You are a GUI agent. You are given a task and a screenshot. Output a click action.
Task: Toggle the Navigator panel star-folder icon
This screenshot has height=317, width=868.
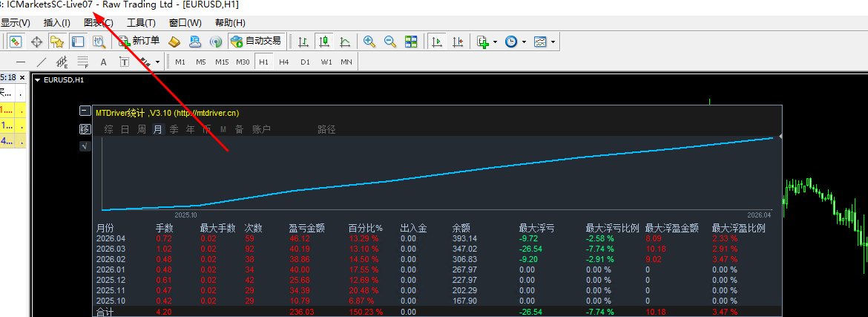(56, 42)
